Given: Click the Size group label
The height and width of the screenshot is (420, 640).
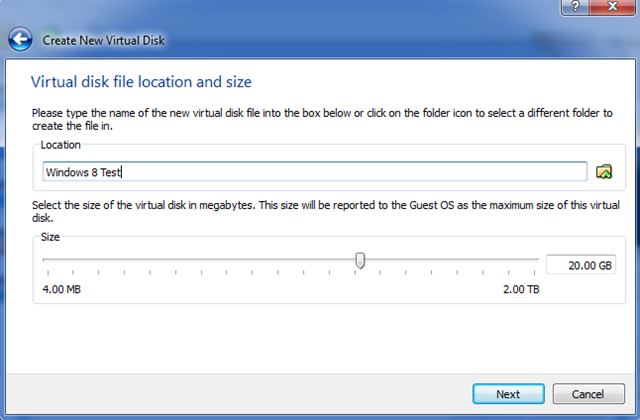Looking at the screenshot, I should point(50,237).
